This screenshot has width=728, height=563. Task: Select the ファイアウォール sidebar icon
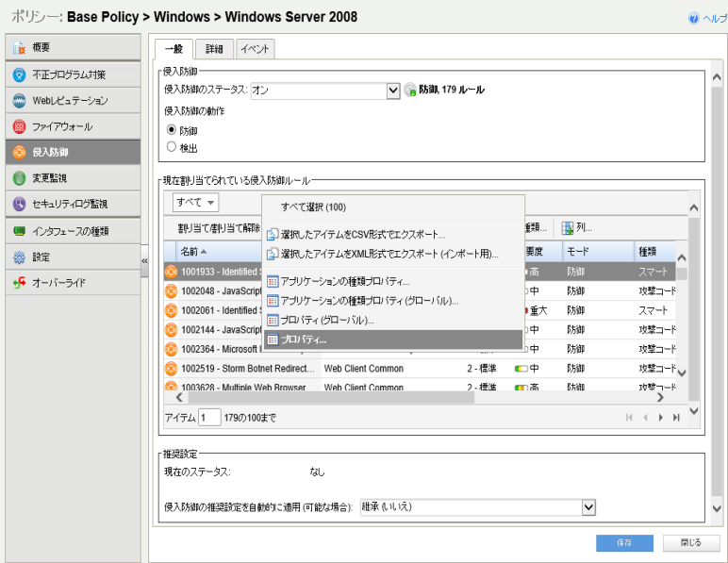(x=19, y=126)
